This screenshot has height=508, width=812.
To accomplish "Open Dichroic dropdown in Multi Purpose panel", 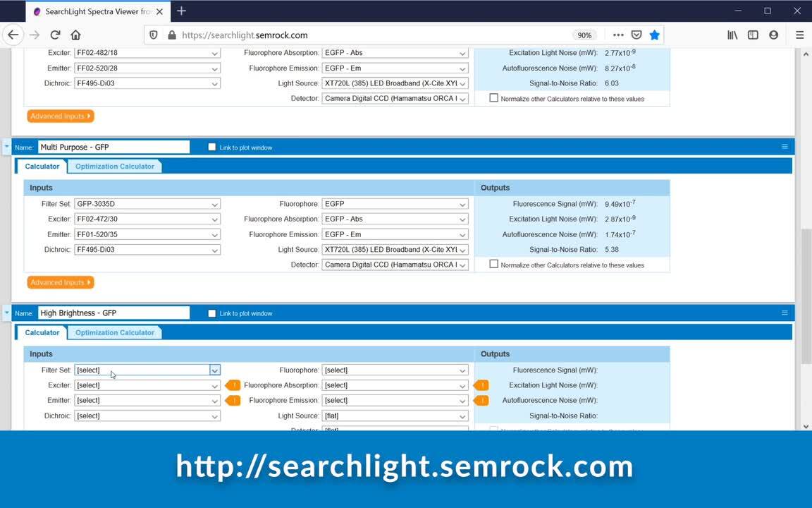I will pyautogui.click(x=147, y=250).
